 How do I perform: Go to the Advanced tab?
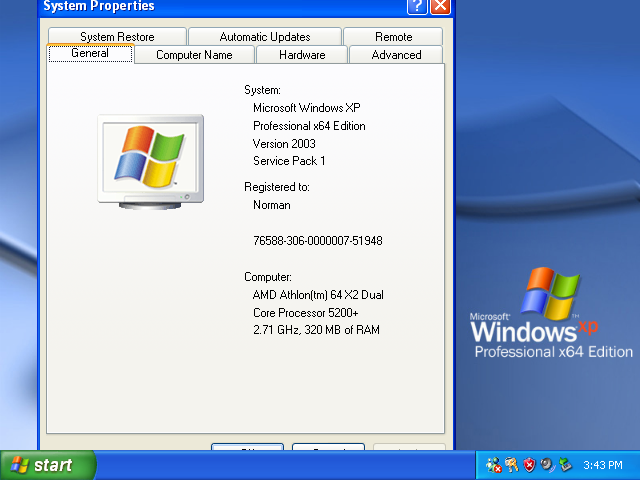[396, 55]
